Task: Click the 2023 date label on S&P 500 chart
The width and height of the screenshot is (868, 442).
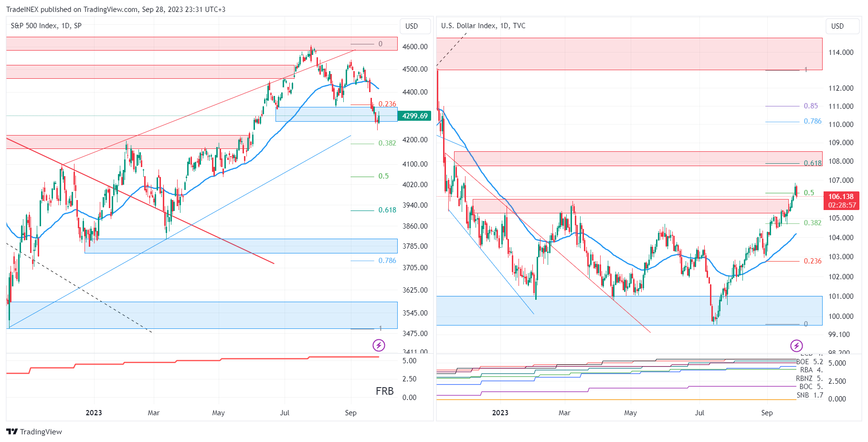Action: [94, 413]
